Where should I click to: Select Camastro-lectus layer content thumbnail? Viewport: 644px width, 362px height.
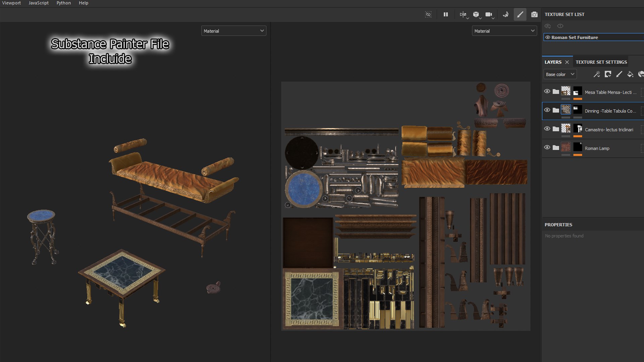click(x=566, y=128)
